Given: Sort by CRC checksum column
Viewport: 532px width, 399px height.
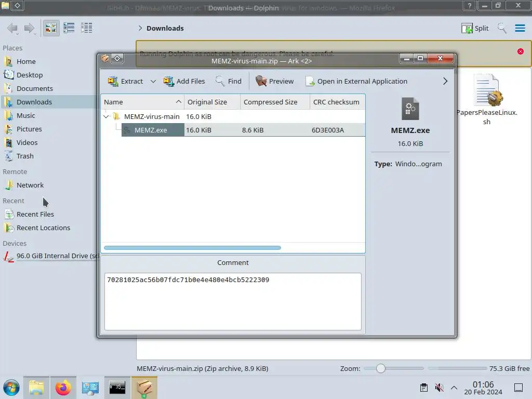Looking at the screenshot, I should (337, 102).
